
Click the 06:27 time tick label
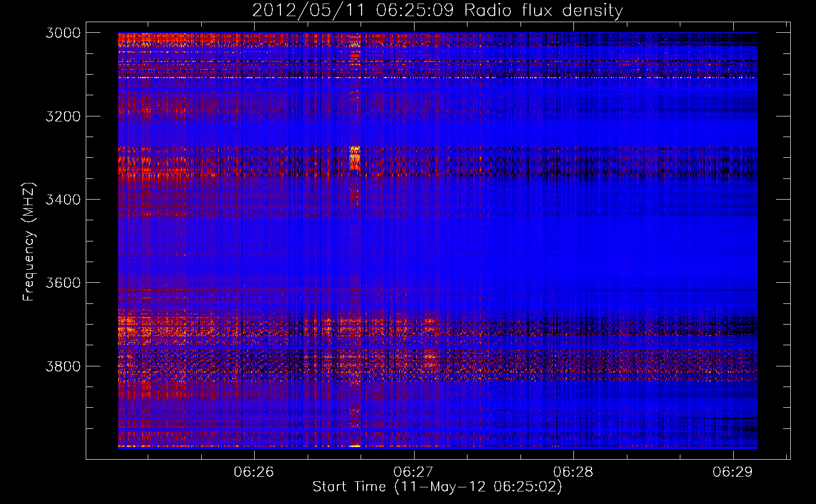[414, 472]
